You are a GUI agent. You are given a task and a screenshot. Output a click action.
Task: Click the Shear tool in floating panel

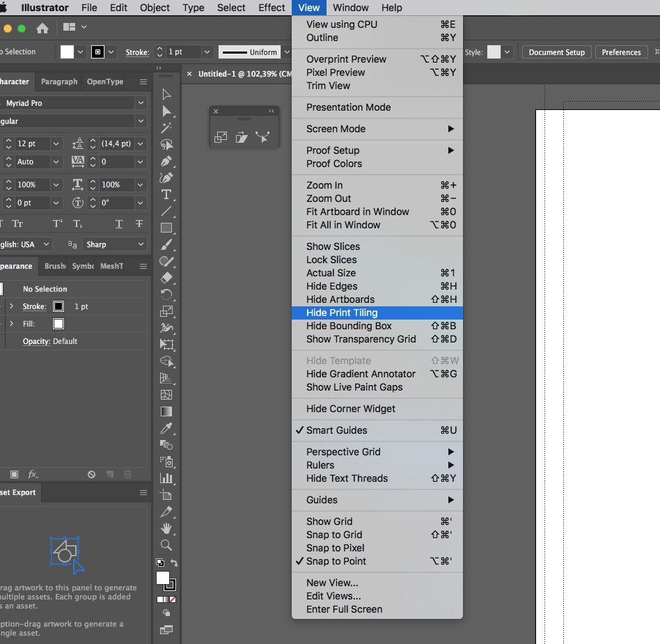point(242,136)
